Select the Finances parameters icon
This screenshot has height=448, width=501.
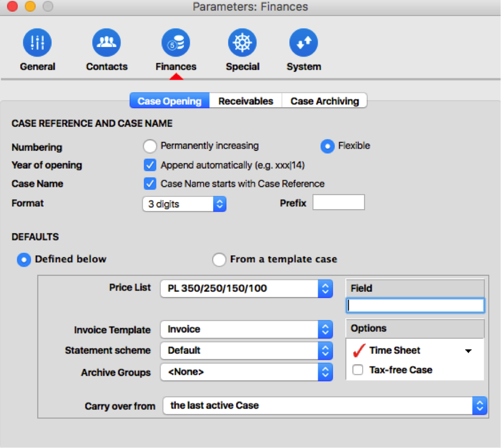click(x=176, y=43)
